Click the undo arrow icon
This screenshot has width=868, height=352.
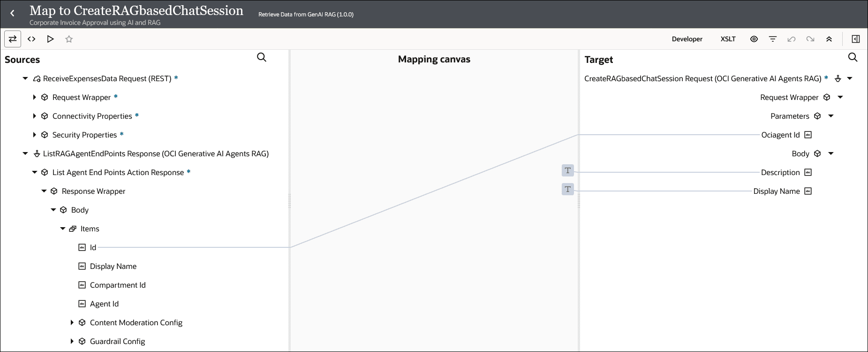792,39
